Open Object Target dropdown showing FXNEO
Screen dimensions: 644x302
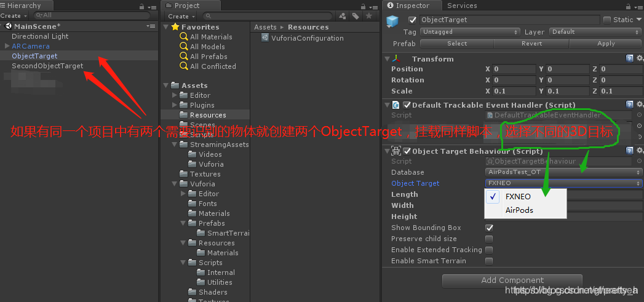point(563,183)
